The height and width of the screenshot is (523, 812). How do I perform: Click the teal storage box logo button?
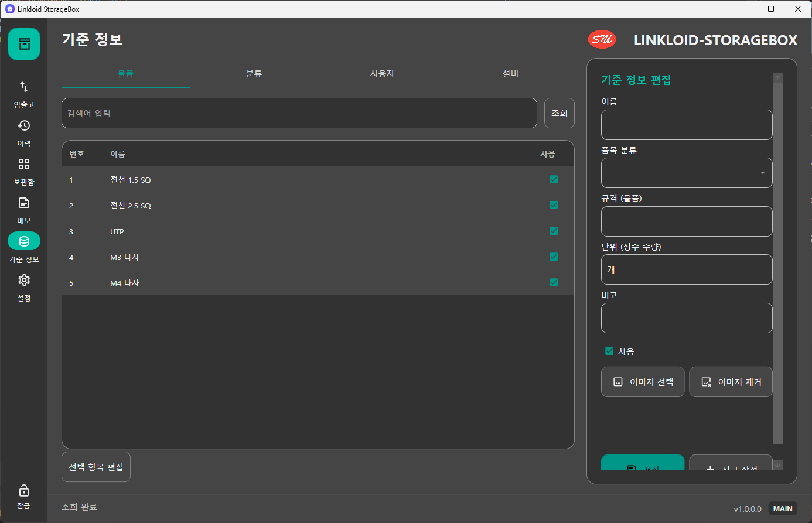coord(24,44)
